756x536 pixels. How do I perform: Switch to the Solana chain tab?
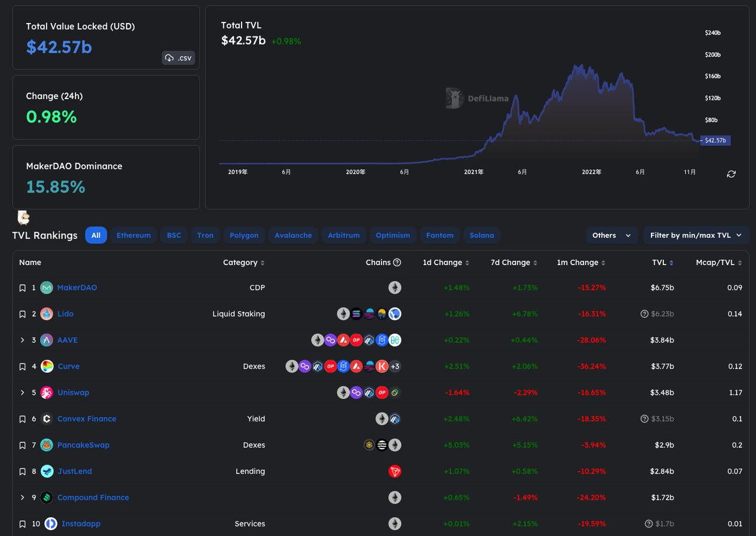[x=481, y=235]
